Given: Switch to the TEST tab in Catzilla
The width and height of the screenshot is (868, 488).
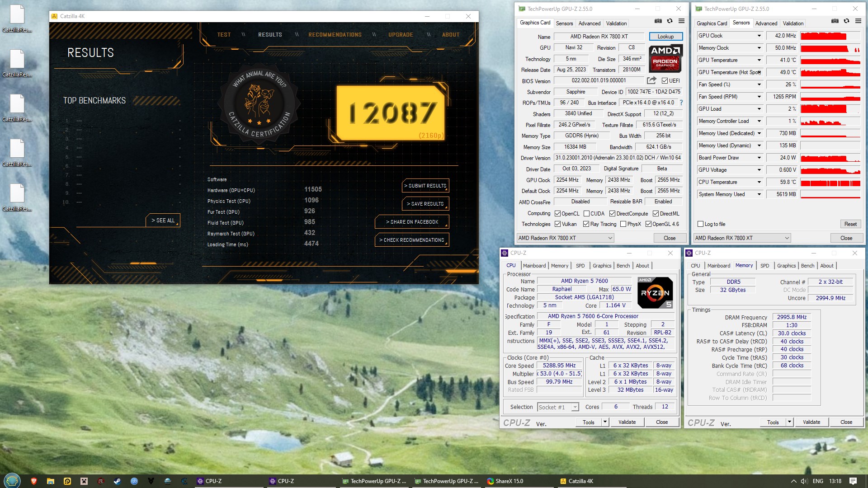Looking at the screenshot, I should tap(224, 35).
